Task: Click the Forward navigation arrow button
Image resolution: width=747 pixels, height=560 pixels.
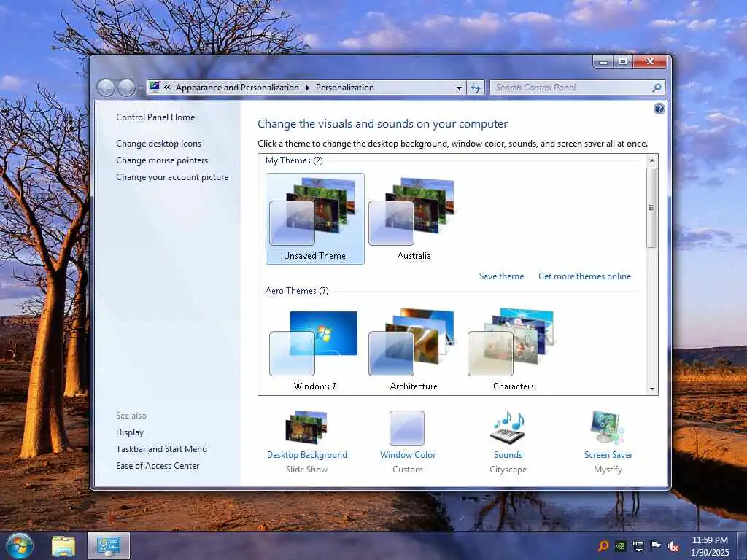Action: click(x=126, y=87)
